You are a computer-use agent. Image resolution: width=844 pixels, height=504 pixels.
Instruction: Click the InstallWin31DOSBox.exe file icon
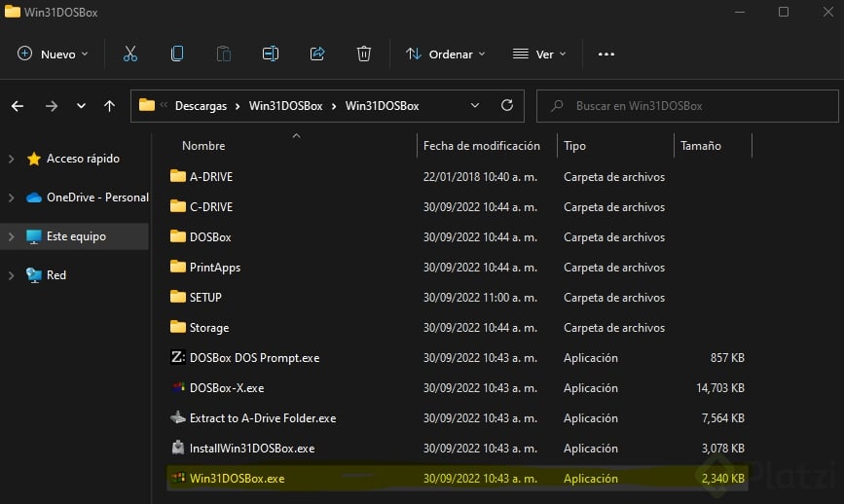[x=177, y=448]
